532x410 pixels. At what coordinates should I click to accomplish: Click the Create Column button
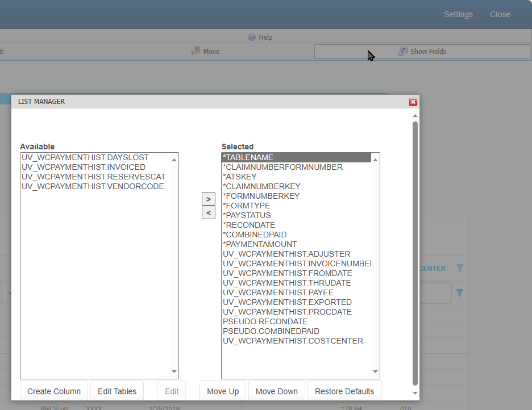pos(54,391)
